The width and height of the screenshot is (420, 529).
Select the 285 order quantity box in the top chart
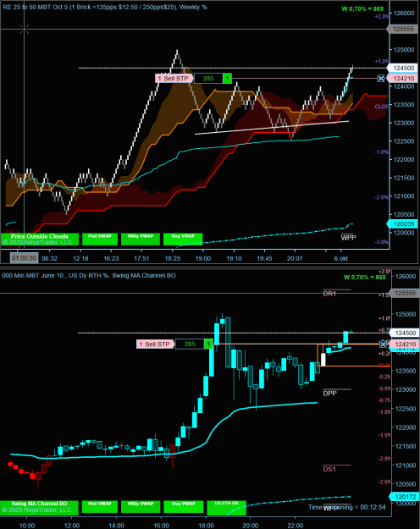point(208,78)
